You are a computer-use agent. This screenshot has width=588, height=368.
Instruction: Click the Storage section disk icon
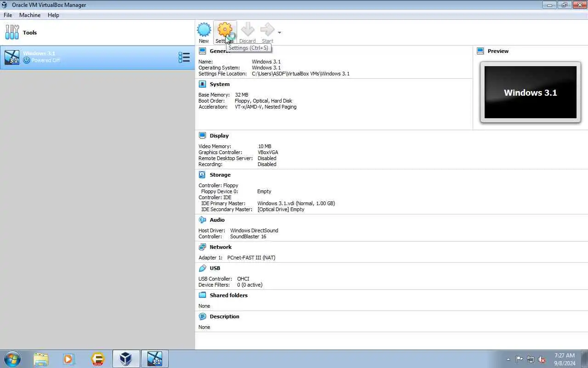pyautogui.click(x=202, y=175)
